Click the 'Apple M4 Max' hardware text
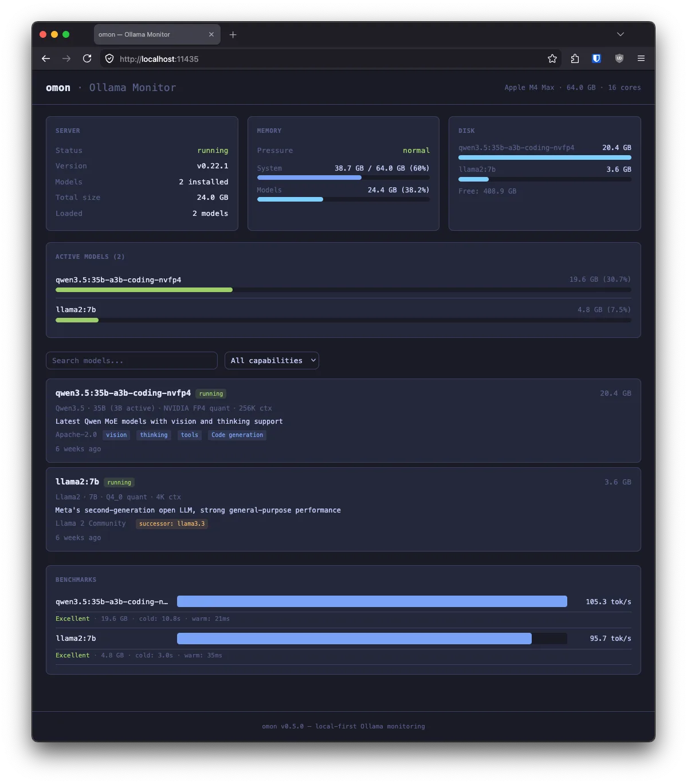The width and height of the screenshot is (687, 784). point(529,88)
